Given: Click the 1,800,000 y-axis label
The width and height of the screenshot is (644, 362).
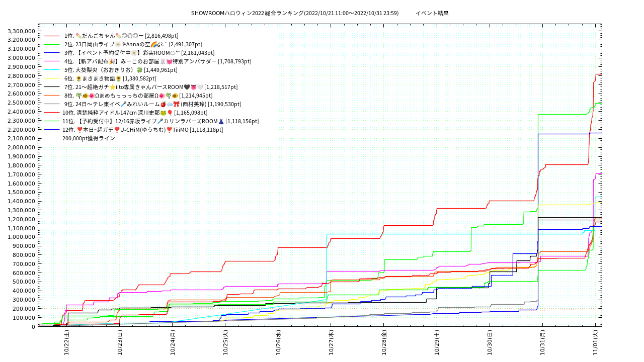Looking at the screenshot, I should pos(21,165).
